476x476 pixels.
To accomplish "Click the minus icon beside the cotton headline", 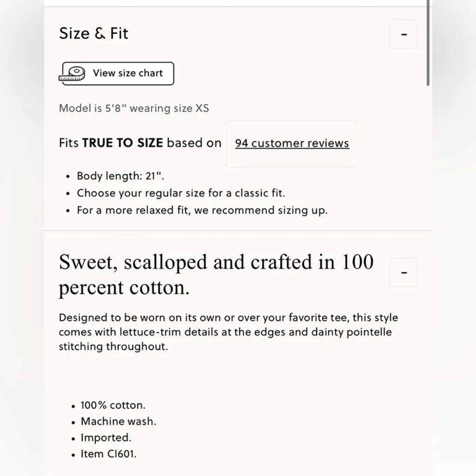I will (403, 272).
